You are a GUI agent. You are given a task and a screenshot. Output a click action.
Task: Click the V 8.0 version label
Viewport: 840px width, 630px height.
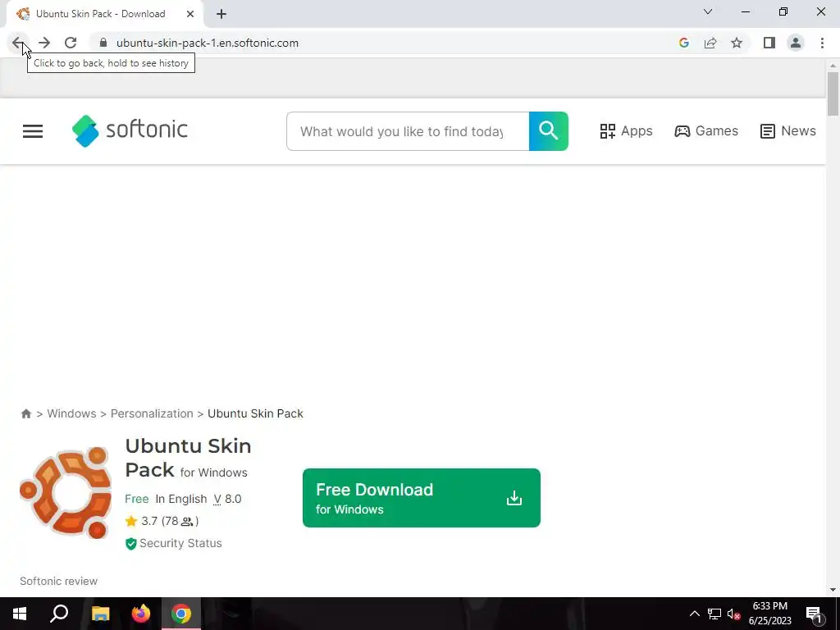point(228,499)
